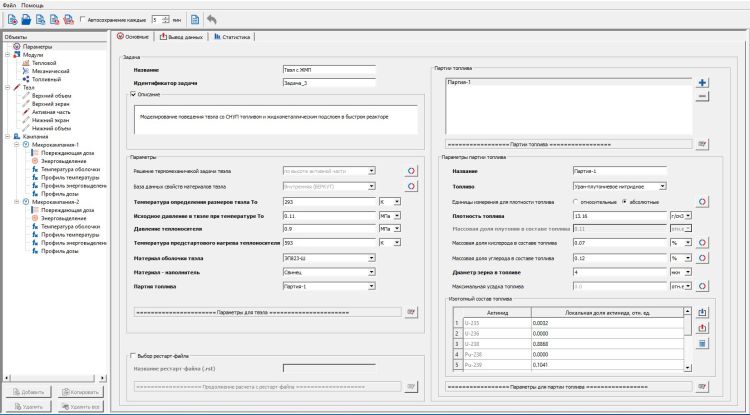
Task: Click the blue import icon beside isotope table
Action: [x=702, y=313]
